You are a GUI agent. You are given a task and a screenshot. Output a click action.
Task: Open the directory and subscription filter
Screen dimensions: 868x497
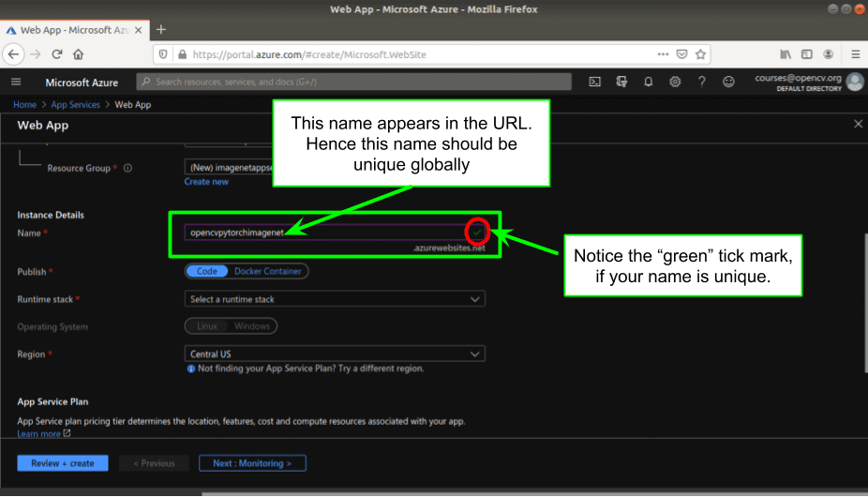621,82
